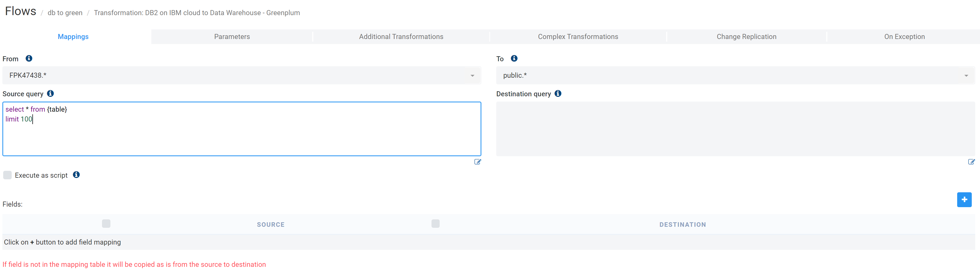Open the Additional Transformations tab
Viewport: 980px width, 270px height.
[x=401, y=37]
